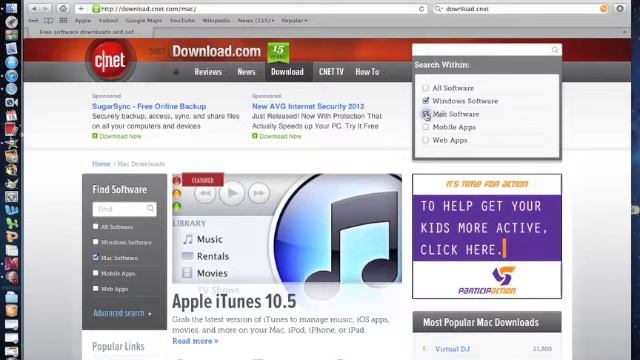The image size is (640, 360).
Task: Open New AVG Internet Security 2012 link
Action: (308, 106)
